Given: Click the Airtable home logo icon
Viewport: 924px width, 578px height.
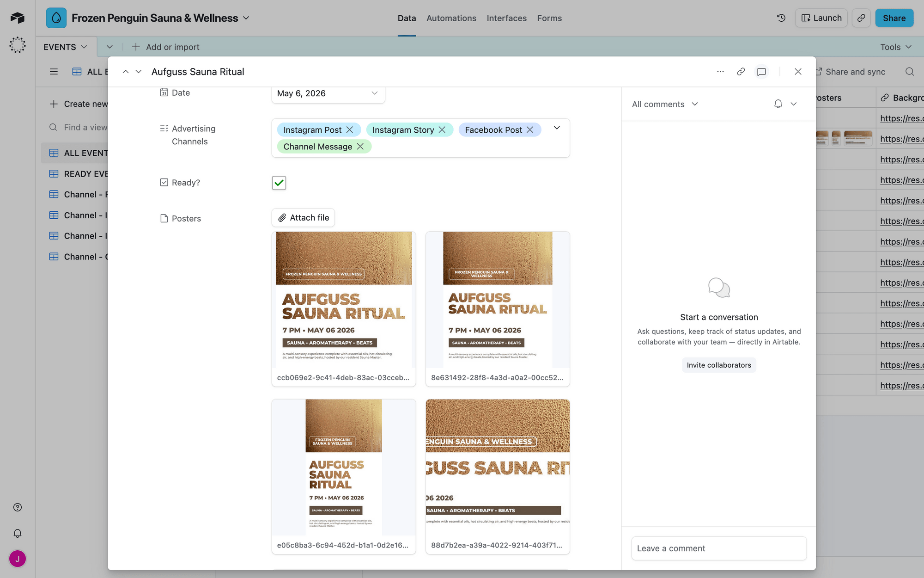Looking at the screenshot, I should [18, 18].
